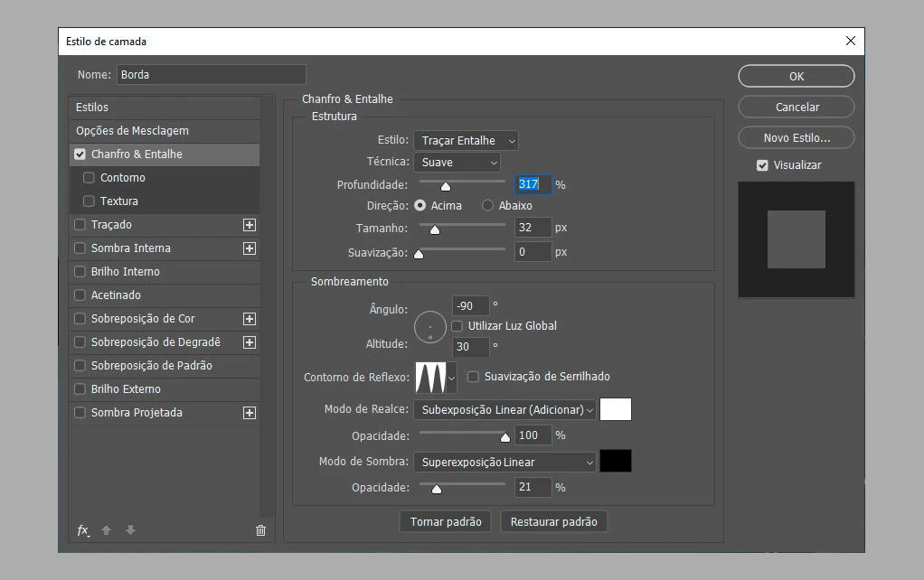Click the Tornar padrão button
This screenshot has height=580, width=924.
point(446,521)
